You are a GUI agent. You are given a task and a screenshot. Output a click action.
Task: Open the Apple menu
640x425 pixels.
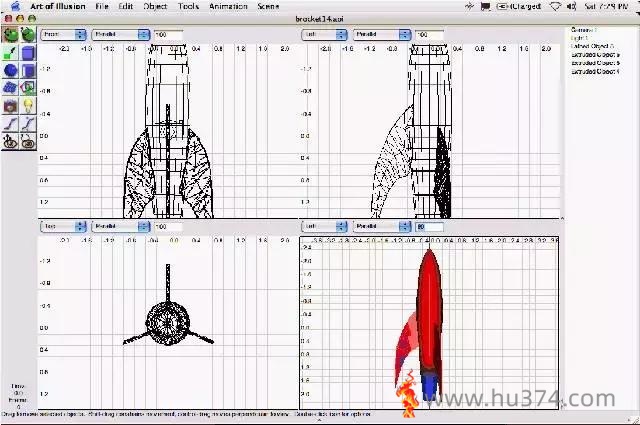[x=15, y=6]
